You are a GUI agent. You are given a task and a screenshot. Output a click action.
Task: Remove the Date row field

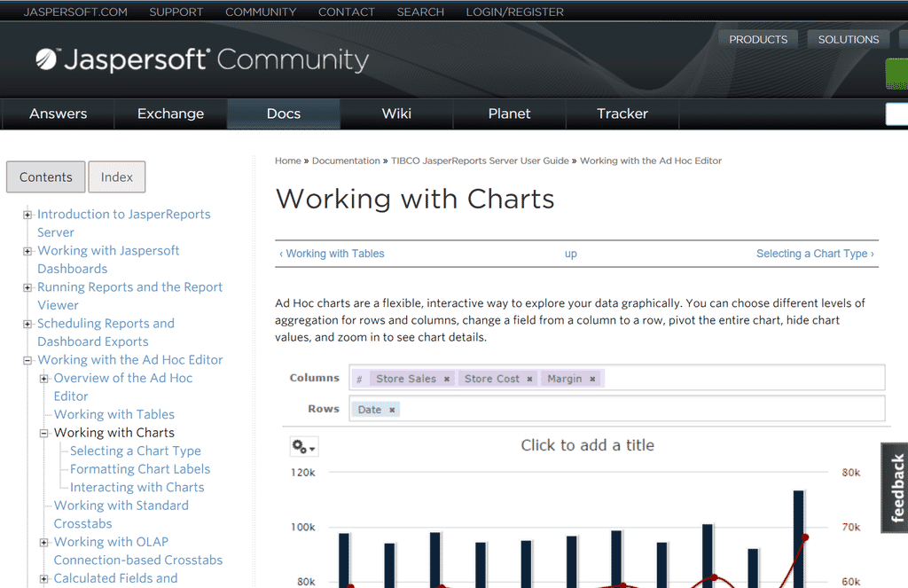tap(392, 410)
